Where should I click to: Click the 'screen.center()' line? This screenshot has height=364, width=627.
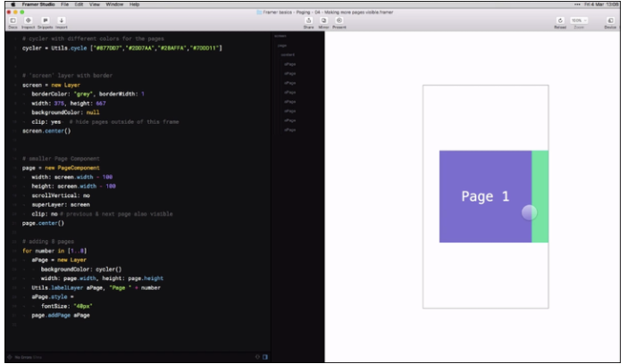46,130
